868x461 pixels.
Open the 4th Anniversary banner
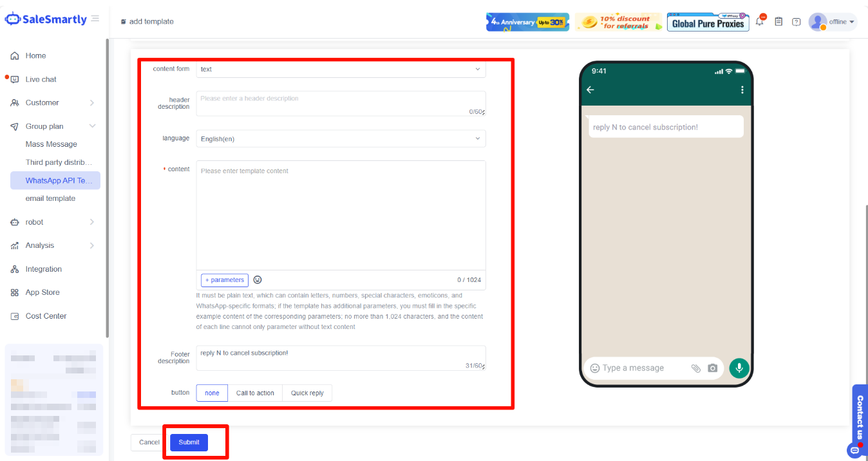tap(527, 22)
